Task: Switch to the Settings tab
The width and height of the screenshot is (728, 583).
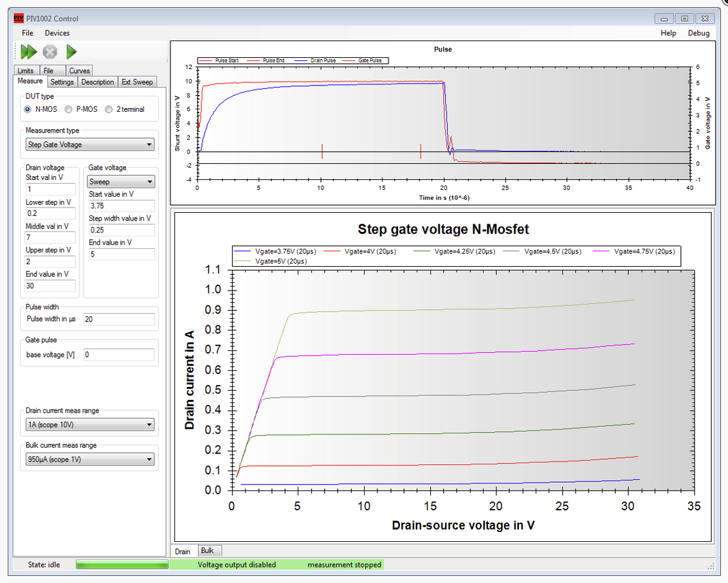Action: pyautogui.click(x=62, y=82)
